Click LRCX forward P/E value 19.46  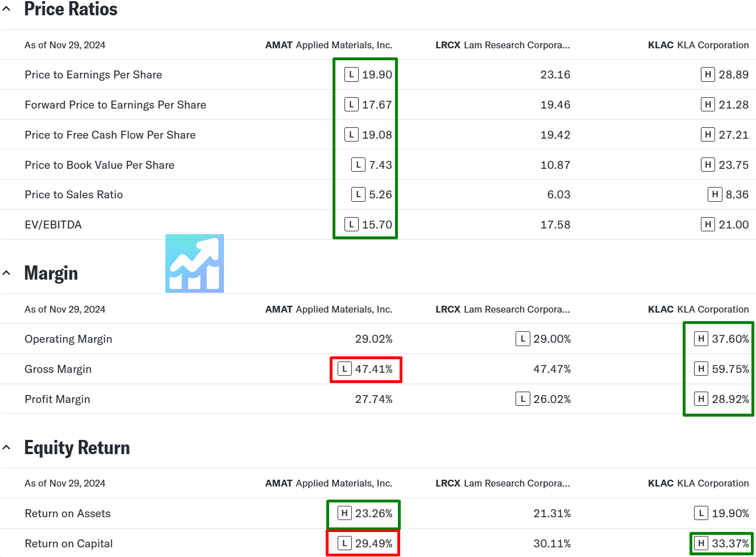click(555, 105)
